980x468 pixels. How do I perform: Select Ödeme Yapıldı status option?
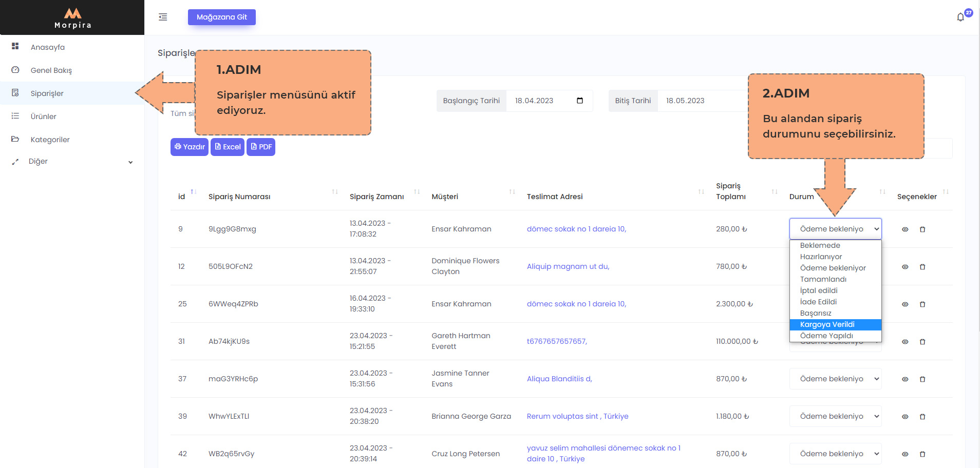(835, 336)
